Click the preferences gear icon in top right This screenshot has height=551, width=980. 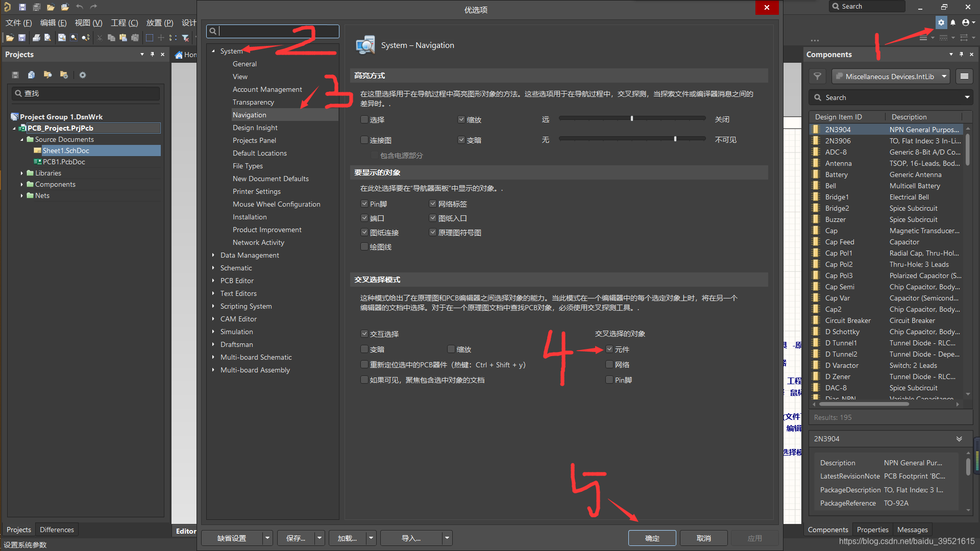tap(941, 22)
